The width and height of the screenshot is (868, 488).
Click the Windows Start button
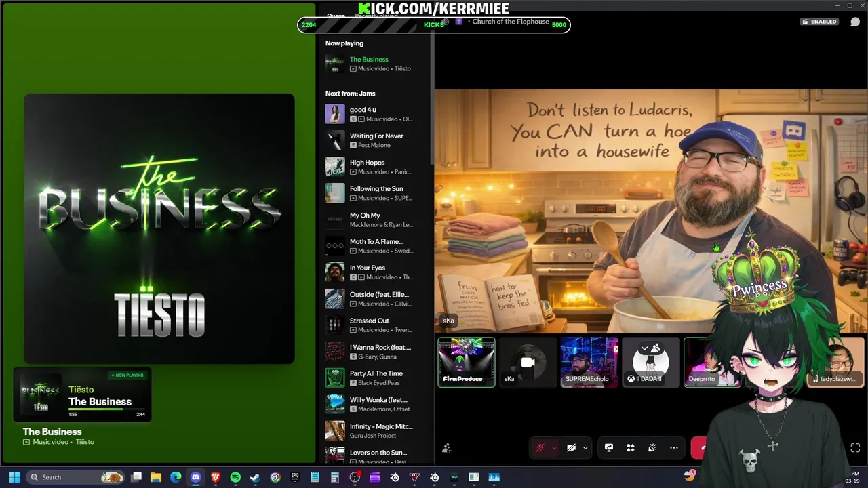pos(14,477)
